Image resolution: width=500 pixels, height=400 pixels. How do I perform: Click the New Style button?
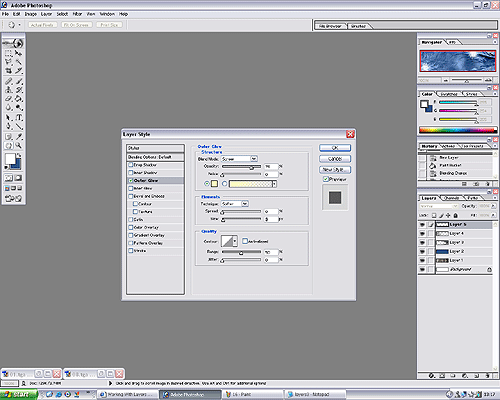pyautogui.click(x=335, y=170)
